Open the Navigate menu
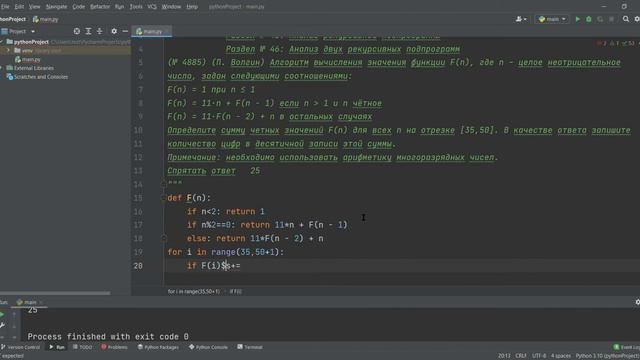 coord(56,7)
